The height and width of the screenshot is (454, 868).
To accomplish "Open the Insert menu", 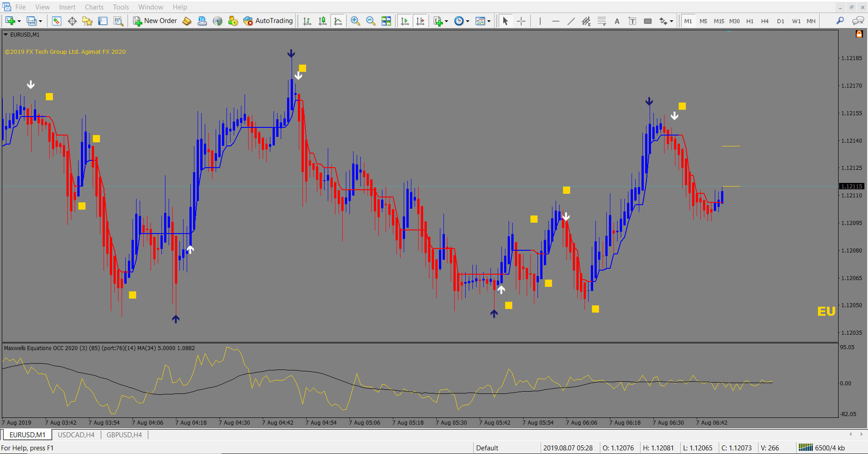I will coord(67,7).
